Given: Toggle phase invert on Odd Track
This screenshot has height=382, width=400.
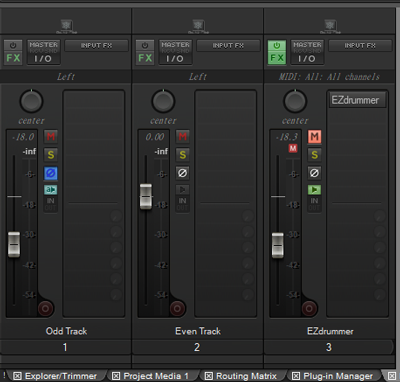Looking at the screenshot, I should click(x=51, y=173).
